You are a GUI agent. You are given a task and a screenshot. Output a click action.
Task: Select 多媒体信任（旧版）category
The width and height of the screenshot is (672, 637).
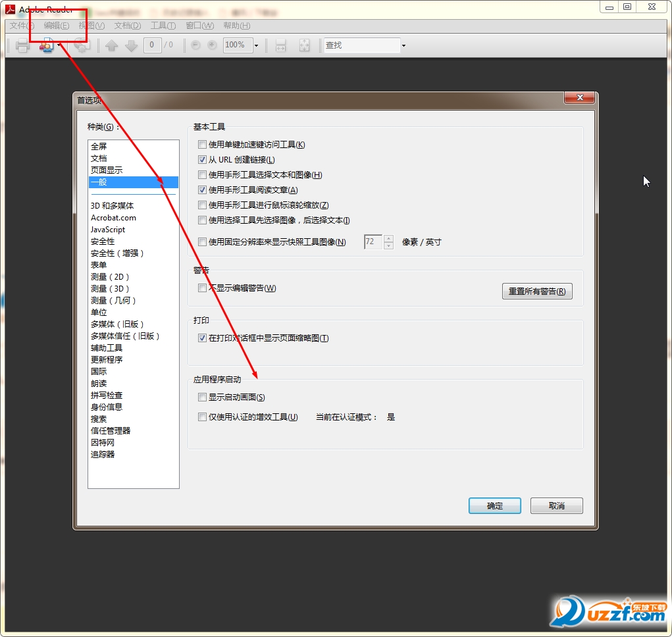pyautogui.click(x=134, y=336)
